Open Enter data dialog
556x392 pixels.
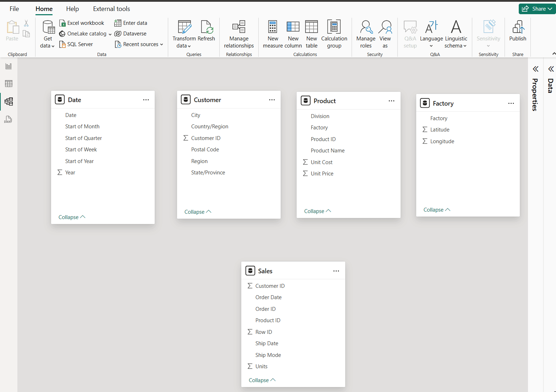(x=131, y=23)
